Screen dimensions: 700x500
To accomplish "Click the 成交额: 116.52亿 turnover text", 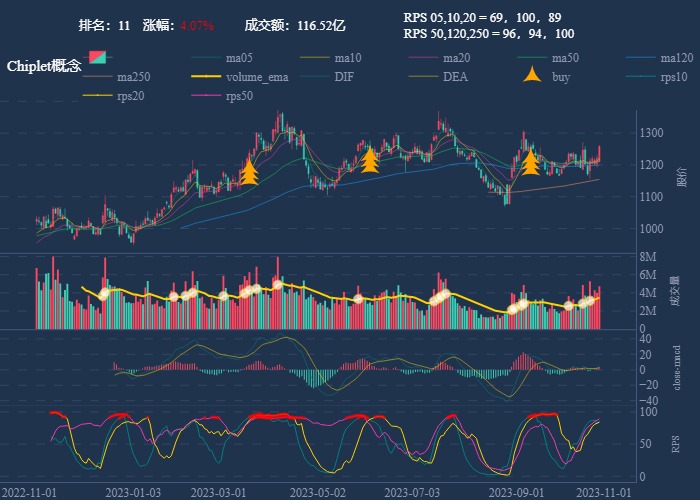I will [295, 25].
